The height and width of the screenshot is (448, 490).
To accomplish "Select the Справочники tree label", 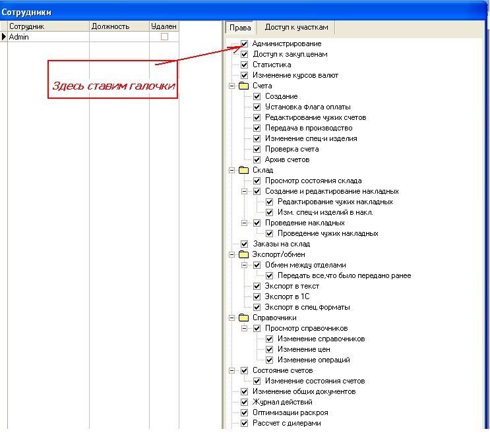I will 274,318.
